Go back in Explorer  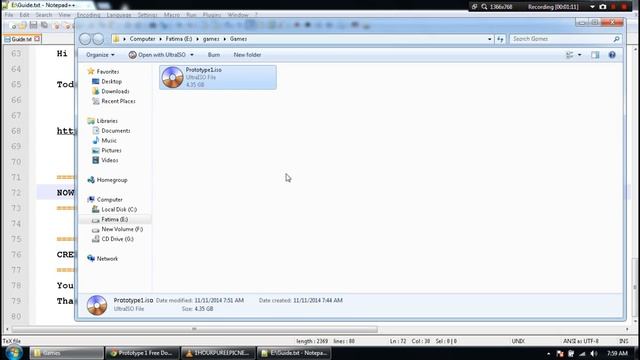[85, 39]
